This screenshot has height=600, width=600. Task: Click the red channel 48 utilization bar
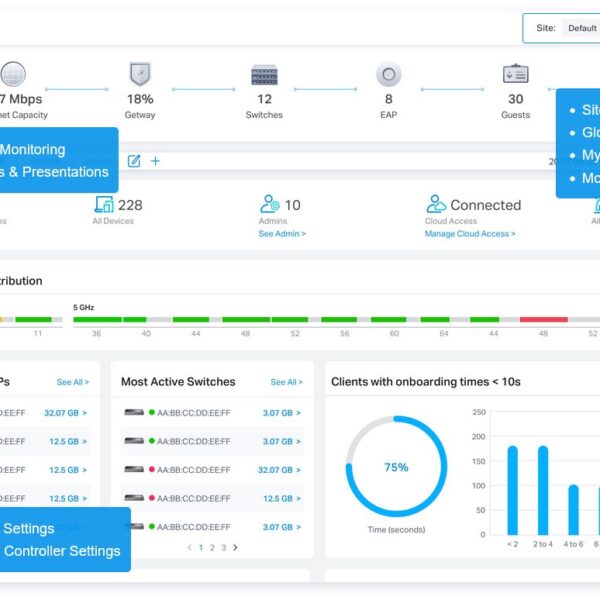(543, 320)
